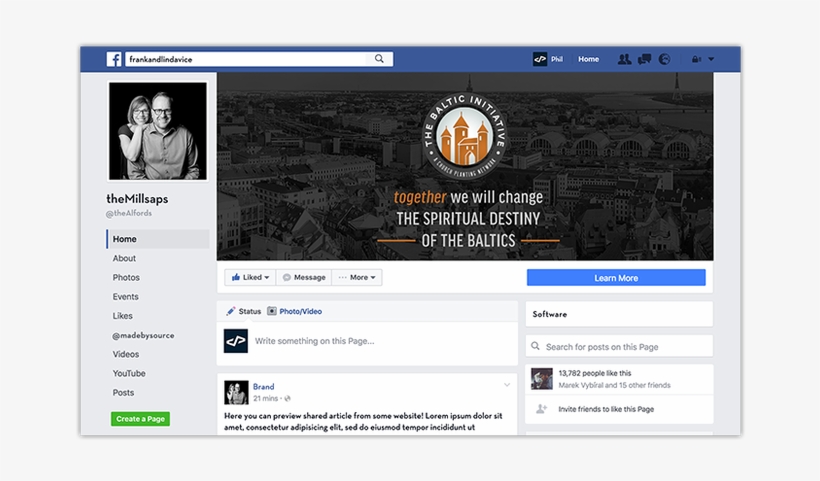The width and height of the screenshot is (820, 481).
Task: Click the Photo/Video icon
Action: click(x=272, y=311)
